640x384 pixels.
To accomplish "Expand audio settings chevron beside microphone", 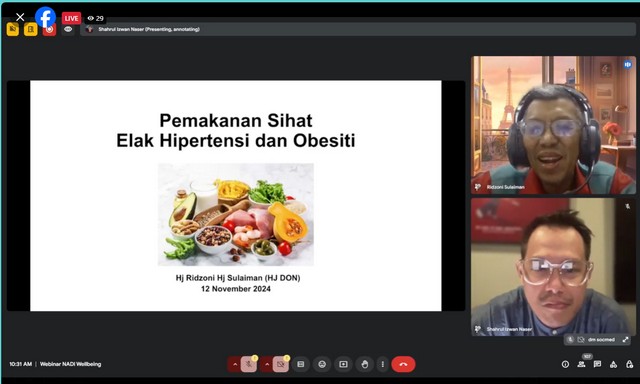I will tap(235, 364).
